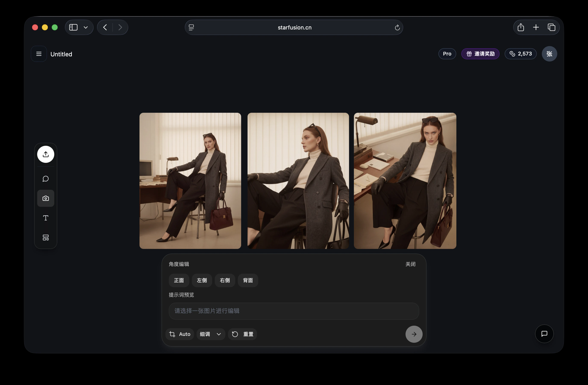The image size is (588, 385).
Task: Open the chat bubble tool in sidebar
Action: click(x=46, y=179)
